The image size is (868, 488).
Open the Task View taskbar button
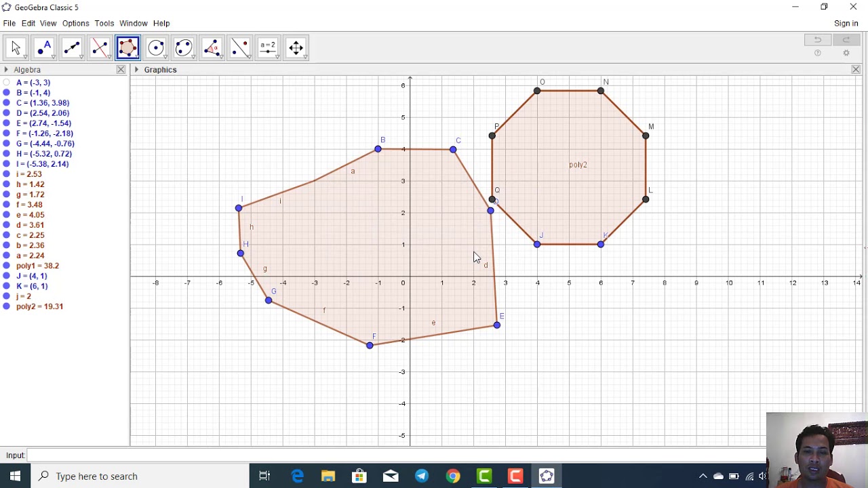265,476
